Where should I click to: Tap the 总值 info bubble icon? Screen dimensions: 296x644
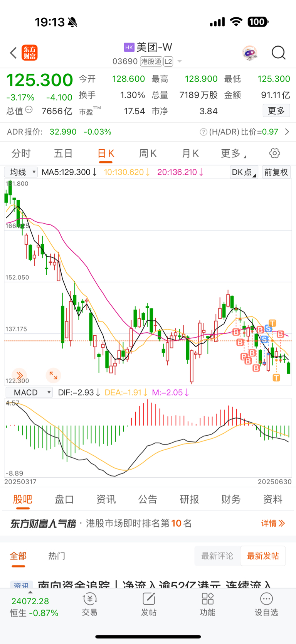(29, 110)
